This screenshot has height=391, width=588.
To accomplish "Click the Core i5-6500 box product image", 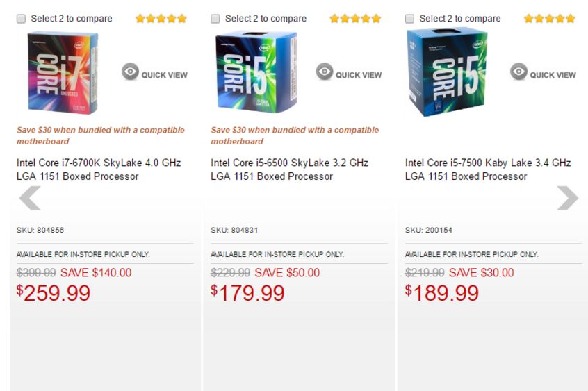I will (250, 73).
